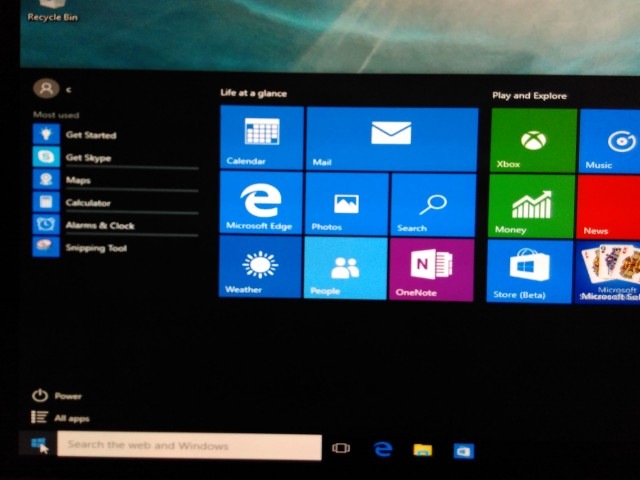The width and height of the screenshot is (640, 480).
Task: Open Store from the taskbar
Action: pos(464,451)
